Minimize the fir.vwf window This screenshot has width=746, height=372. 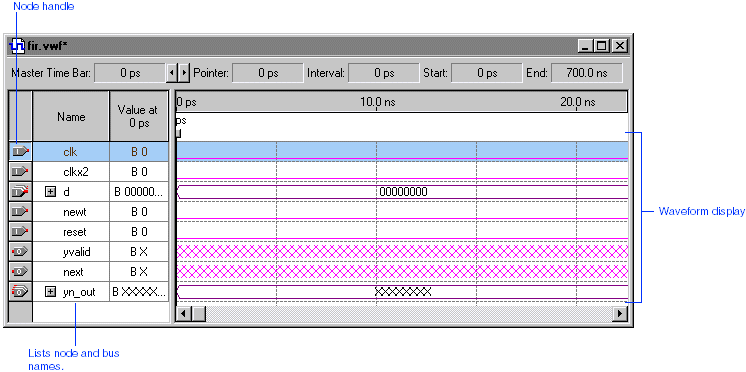tap(586, 46)
